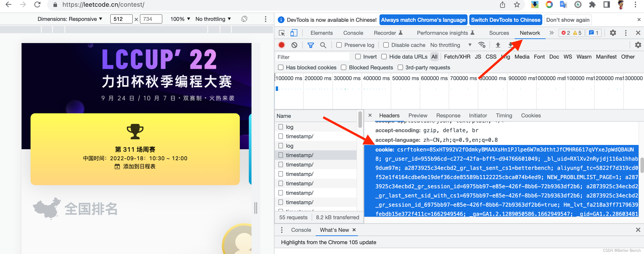Enable the Invert filter checkbox
This screenshot has height=254, width=644.
point(357,57)
